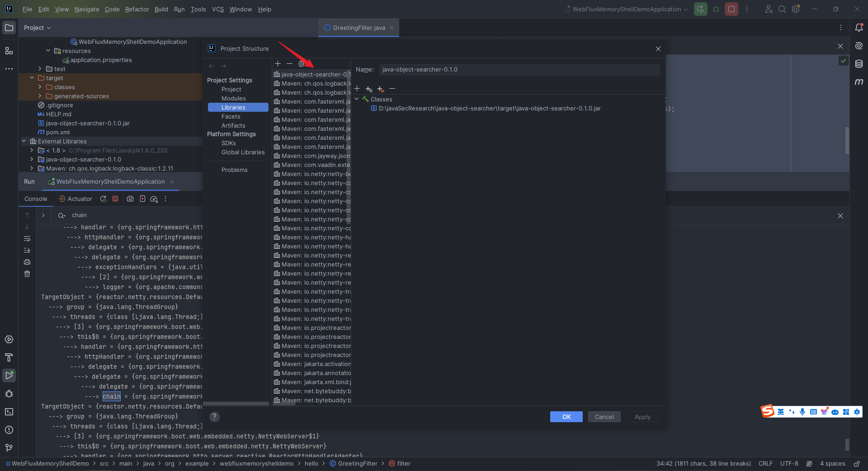Open the File menu

point(27,9)
